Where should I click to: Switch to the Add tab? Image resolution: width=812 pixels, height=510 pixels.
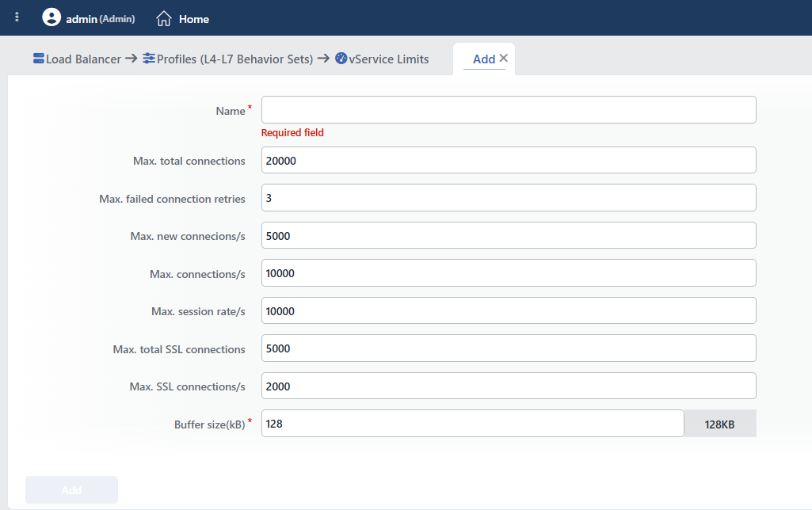[x=484, y=59]
